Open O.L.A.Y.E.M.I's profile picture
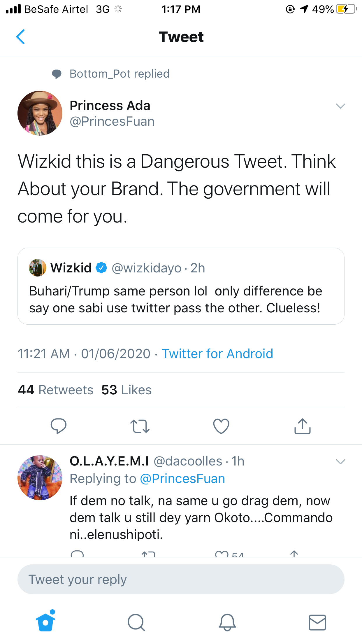The width and height of the screenshot is (362, 644). (40, 478)
